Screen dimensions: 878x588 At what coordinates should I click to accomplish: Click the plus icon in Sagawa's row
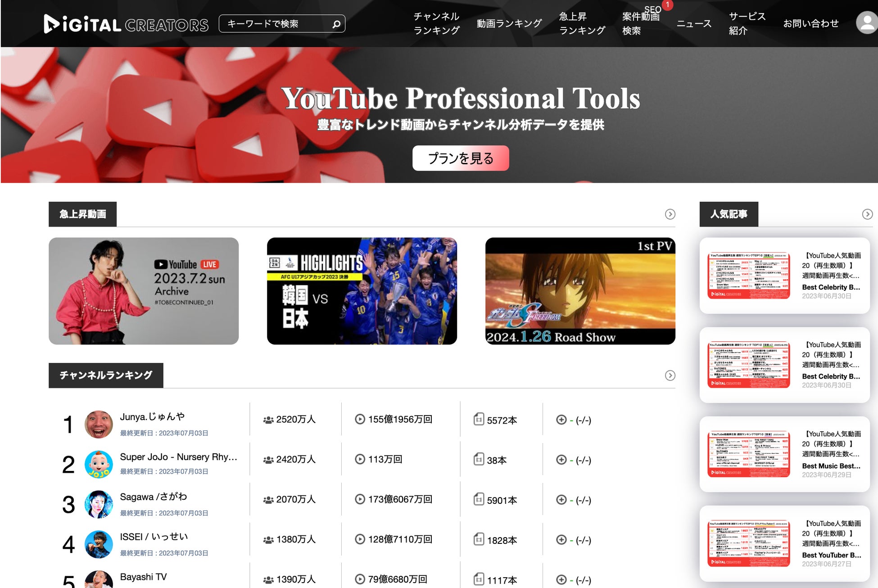[561, 500]
